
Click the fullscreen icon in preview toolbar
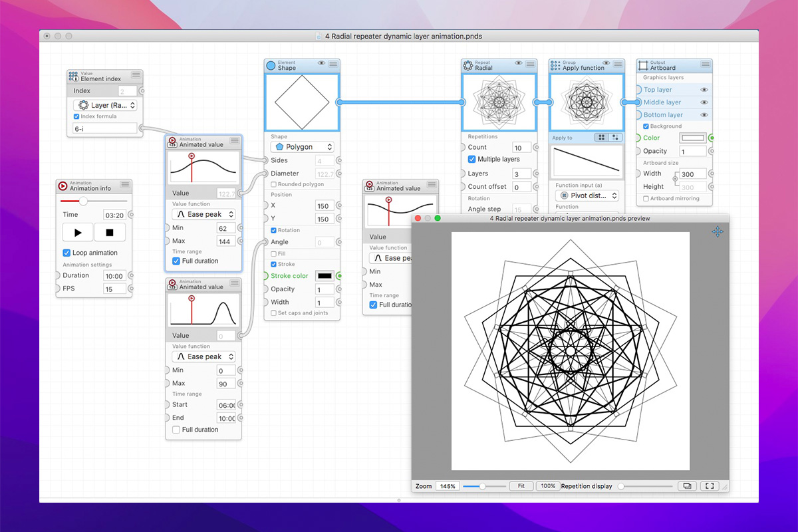point(710,486)
